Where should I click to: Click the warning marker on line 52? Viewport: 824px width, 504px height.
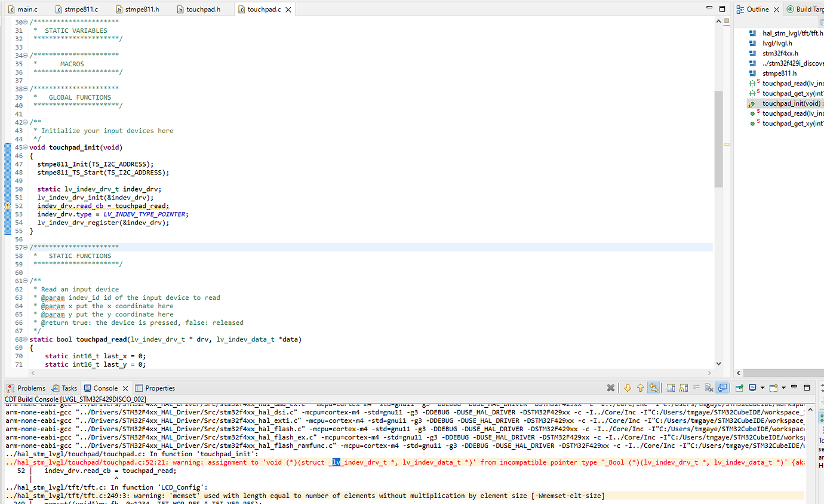coord(8,205)
